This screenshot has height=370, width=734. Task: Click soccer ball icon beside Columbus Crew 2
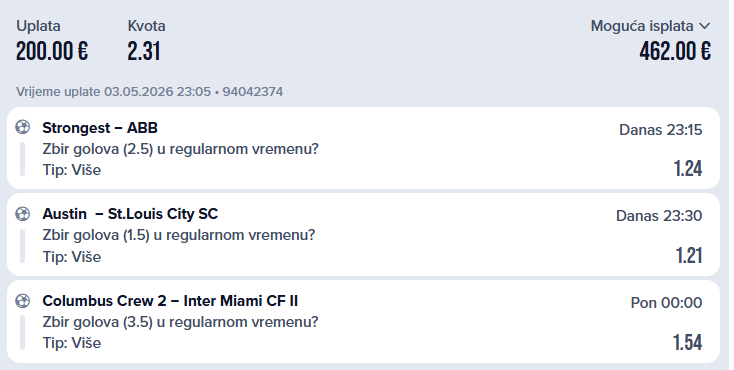click(22, 300)
